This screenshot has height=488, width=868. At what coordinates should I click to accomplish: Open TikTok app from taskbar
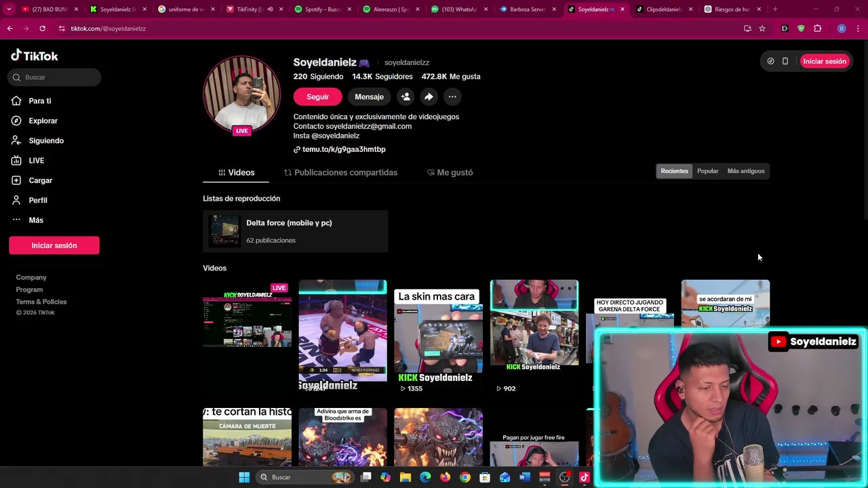coord(585,477)
